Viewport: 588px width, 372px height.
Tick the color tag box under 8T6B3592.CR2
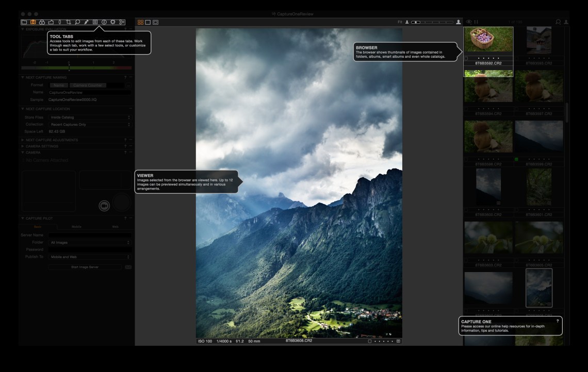pyautogui.click(x=466, y=58)
